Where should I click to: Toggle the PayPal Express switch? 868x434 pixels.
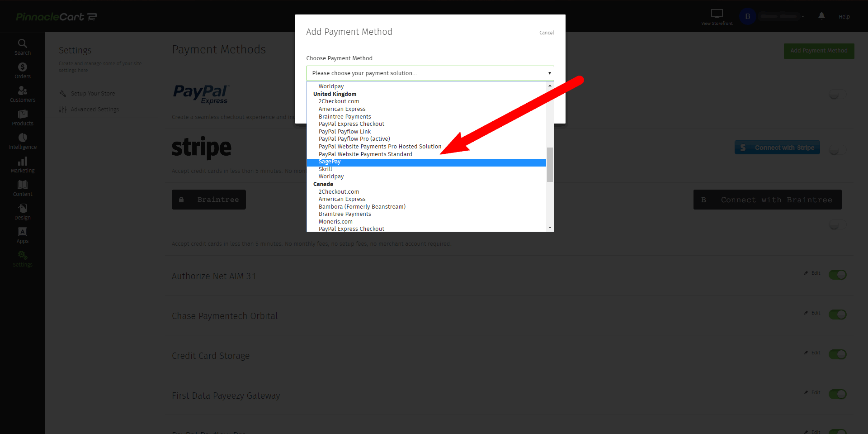coord(838,95)
